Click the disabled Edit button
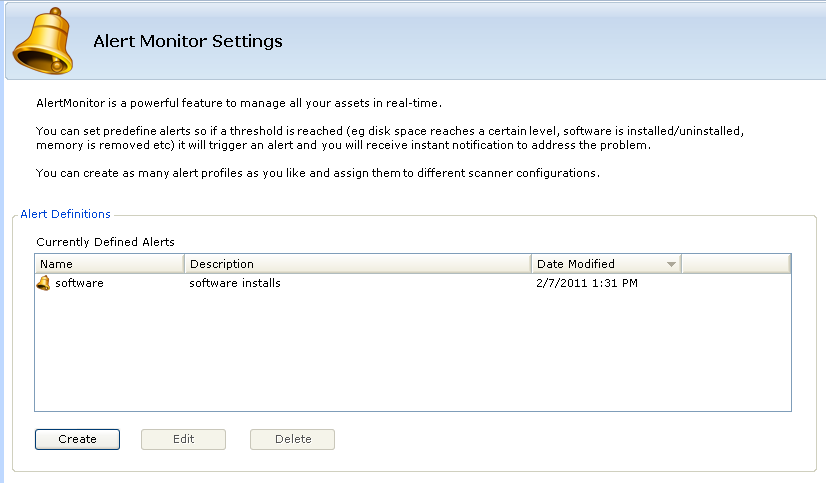Screen dimensions: 826x483 point(183,439)
